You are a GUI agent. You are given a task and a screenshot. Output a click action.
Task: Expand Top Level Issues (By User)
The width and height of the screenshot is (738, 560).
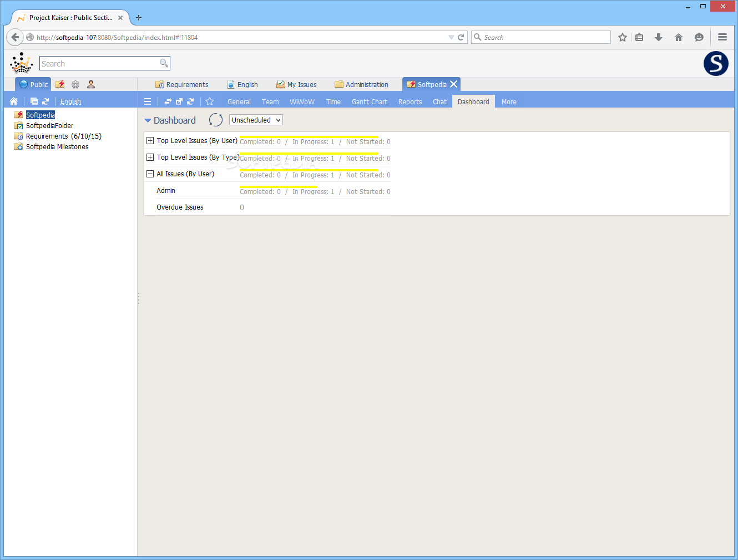pyautogui.click(x=150, y=141)
